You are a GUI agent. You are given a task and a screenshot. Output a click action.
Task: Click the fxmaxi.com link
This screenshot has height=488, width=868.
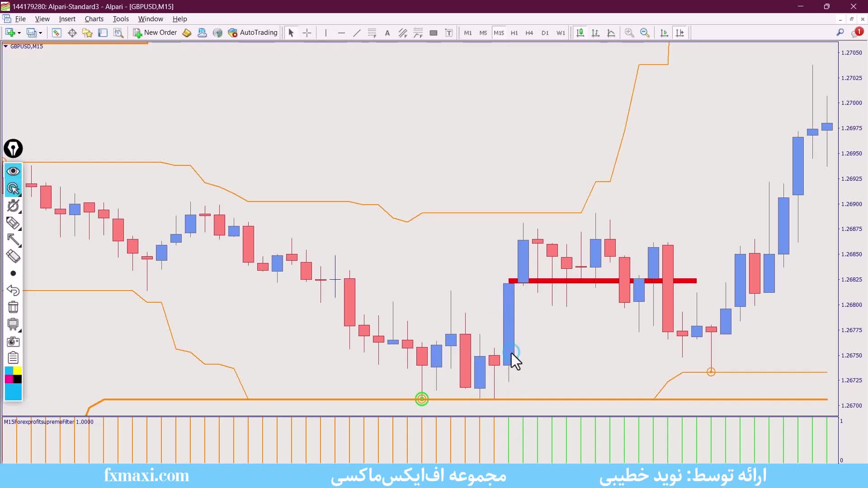coord(146,475)
